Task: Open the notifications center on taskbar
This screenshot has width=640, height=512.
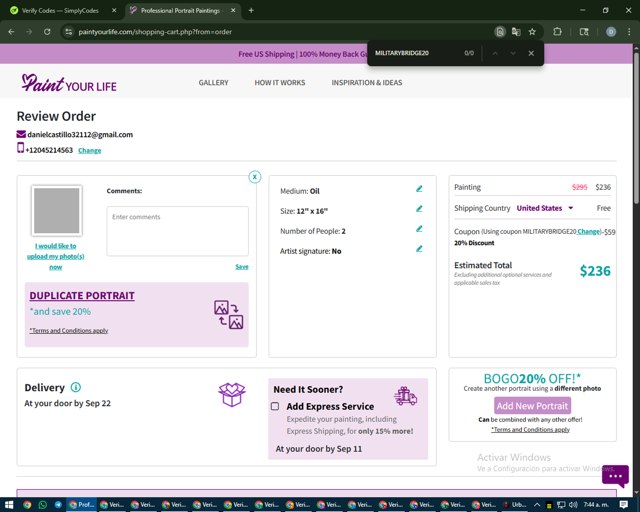Action: (x=623, y=505)
